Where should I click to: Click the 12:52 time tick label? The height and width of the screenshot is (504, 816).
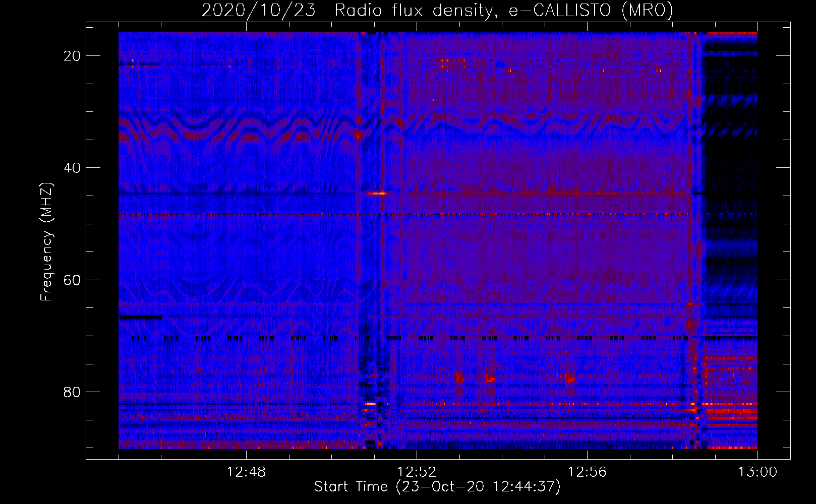coord(417,472)
